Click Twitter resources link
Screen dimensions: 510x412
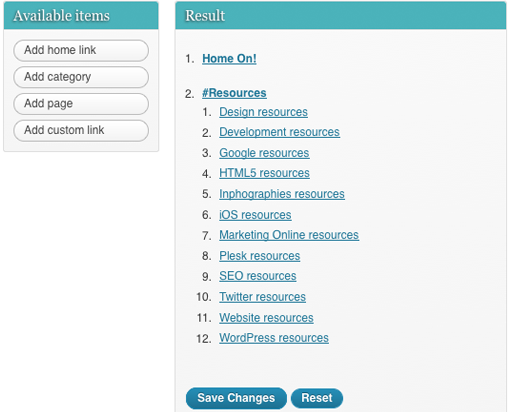(x=262, y=297)
